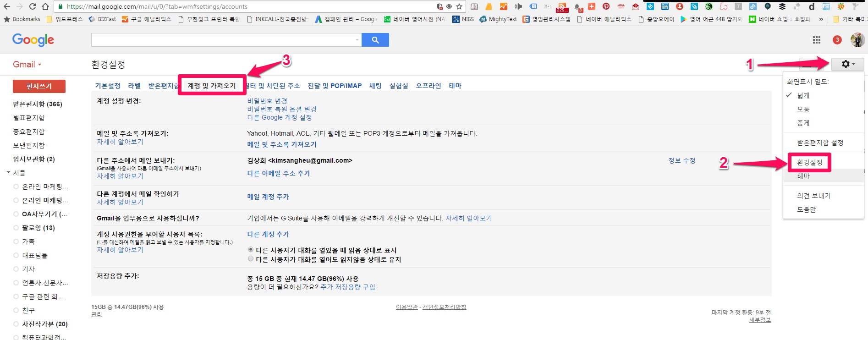Screen dimensions: 868x340
Task: Switch to the '전달 및 POP/IMAP' tab
Action: (x=334, y=86)
